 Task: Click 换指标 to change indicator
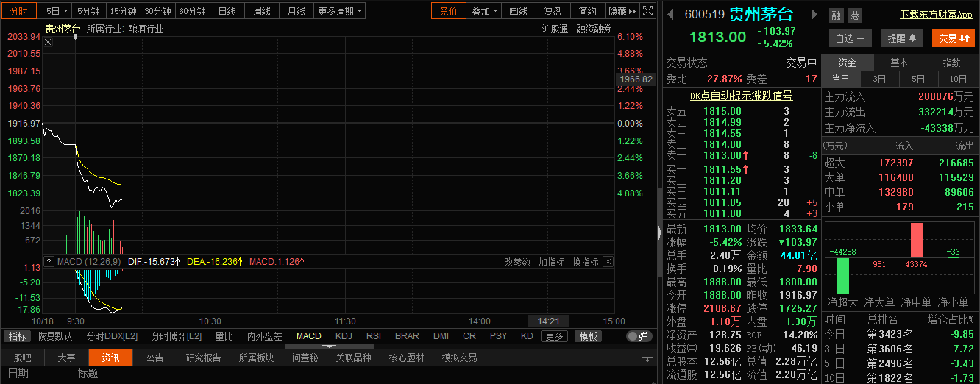click(x=585, y=262)
